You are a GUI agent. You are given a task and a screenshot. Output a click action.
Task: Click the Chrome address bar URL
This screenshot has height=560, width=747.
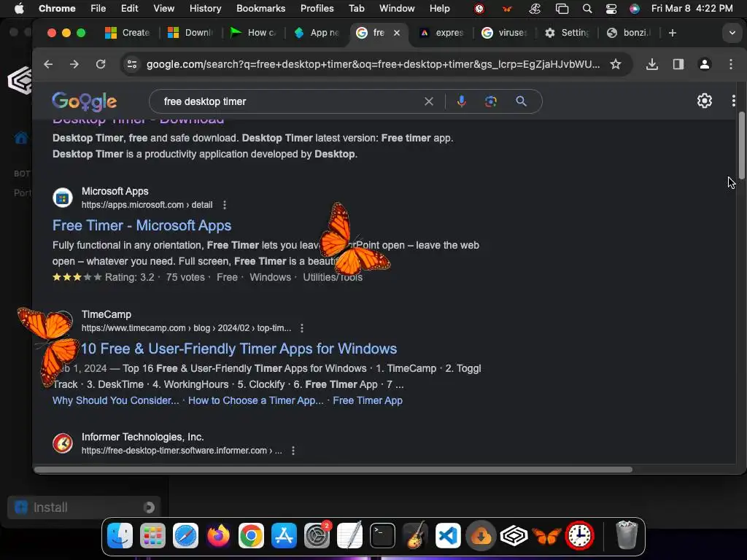coord(373,64)
